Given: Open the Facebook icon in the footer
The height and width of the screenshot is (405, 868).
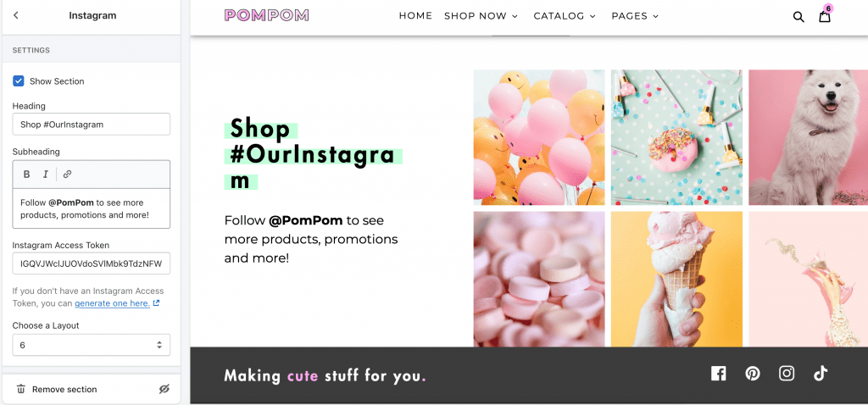Looking at the screenshot, I should [x=718, y=374].
